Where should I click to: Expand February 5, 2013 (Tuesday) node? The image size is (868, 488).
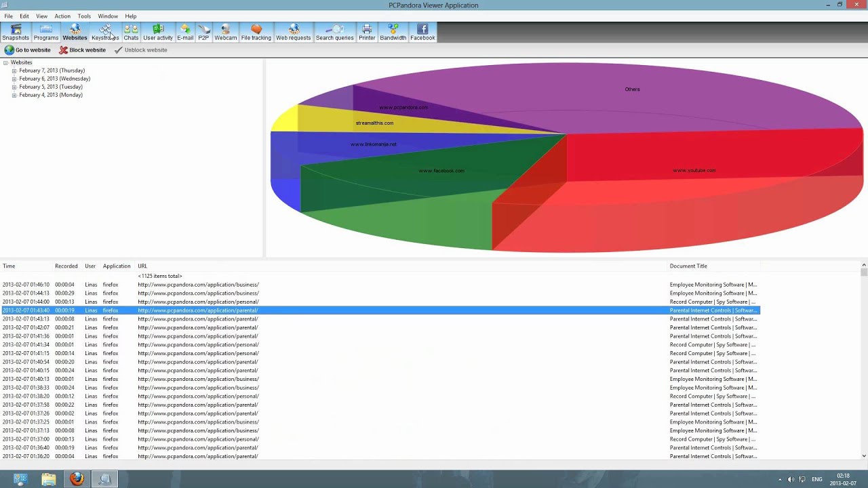point(14,87)
